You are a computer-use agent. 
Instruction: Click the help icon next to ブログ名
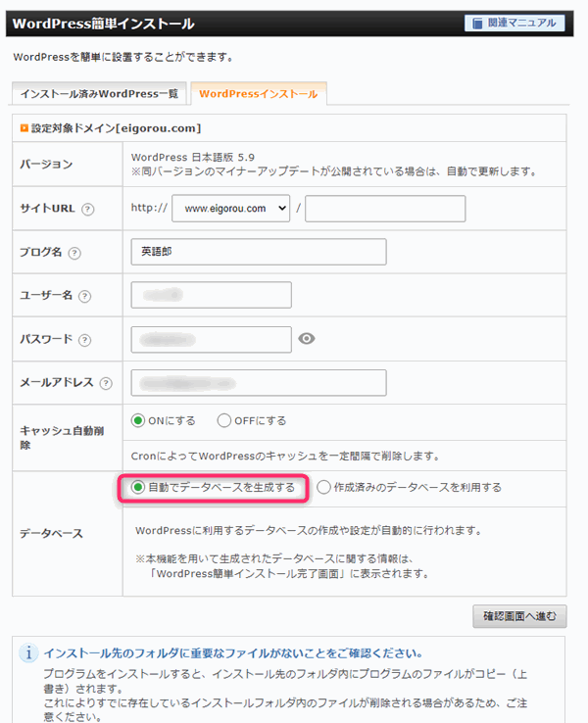click(x=74, y=253)
